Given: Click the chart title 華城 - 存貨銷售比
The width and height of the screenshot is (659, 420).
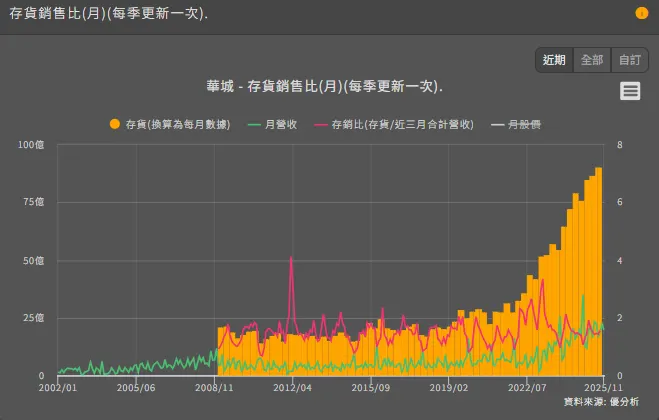Looking at the screenshot, I should pyautogui.click(x=324, y=86).
